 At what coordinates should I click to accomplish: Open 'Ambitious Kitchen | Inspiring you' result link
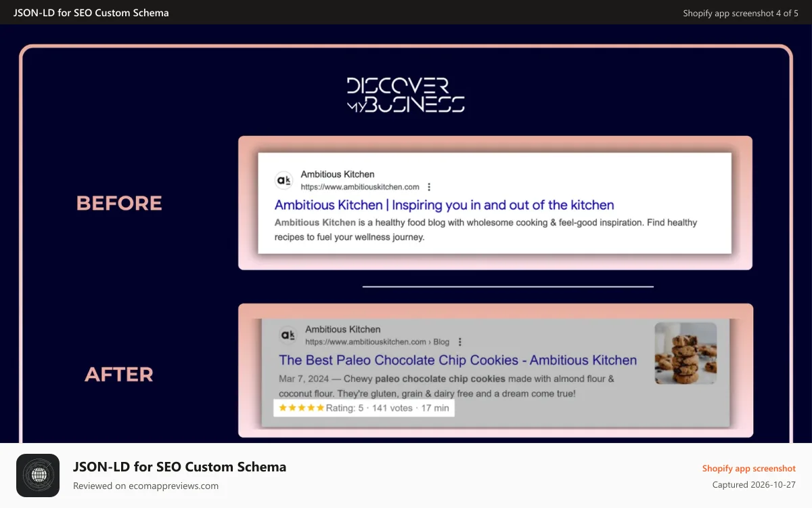coord(444,205)
